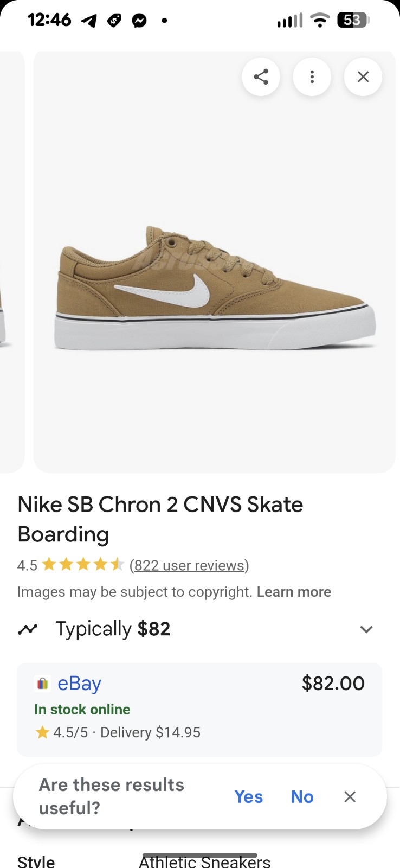Show the previous product image at left

11,260
